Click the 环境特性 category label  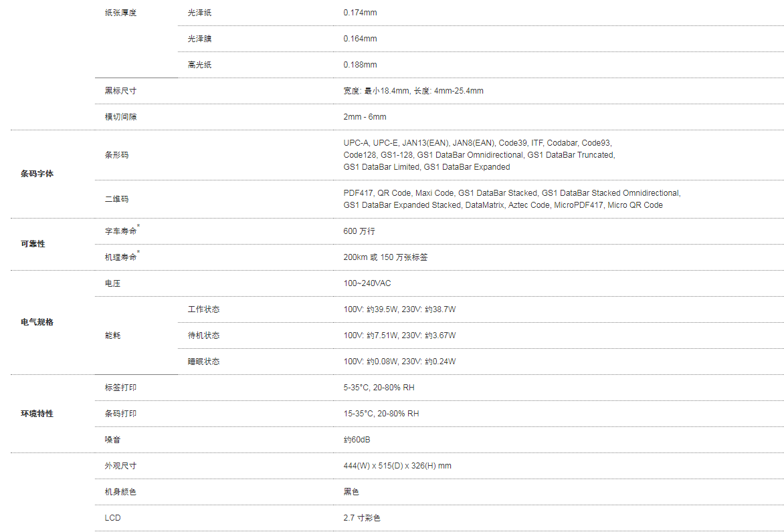pyautogui.click(x=37, y=414)
